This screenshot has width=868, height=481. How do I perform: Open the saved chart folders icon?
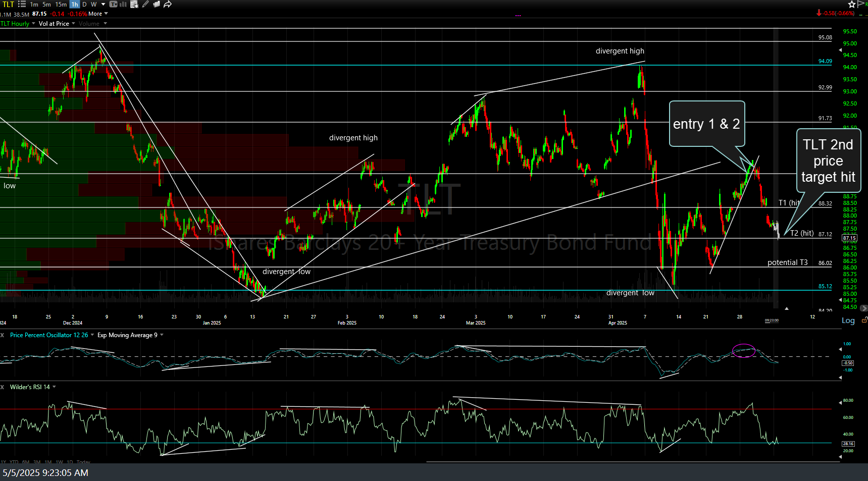click(157, 4)
